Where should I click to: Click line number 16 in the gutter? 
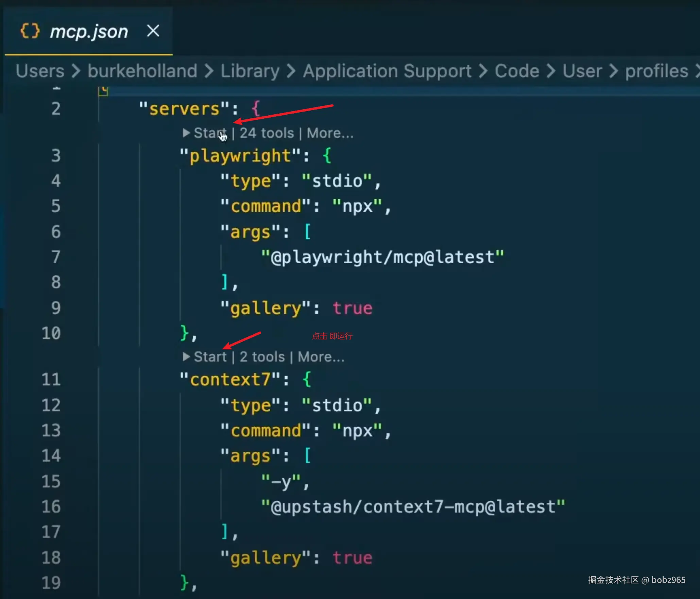coord(51,507)
